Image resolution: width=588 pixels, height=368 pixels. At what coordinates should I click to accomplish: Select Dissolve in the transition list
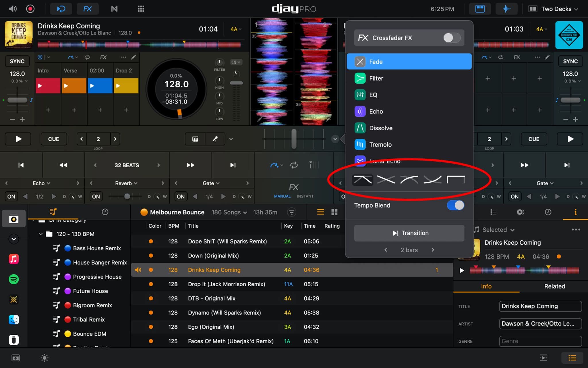pyautogui.click(x=380, y=128)
